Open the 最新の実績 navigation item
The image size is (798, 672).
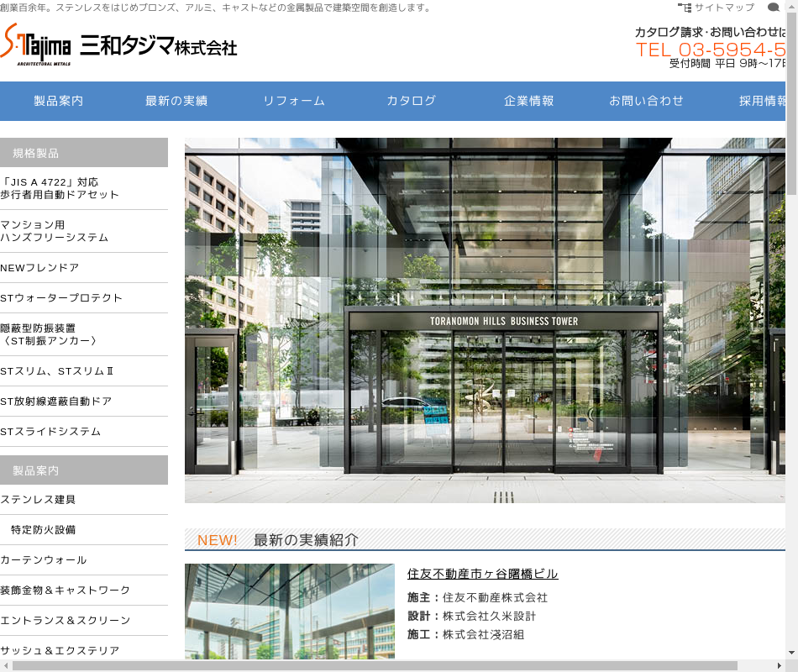tap(176, 101)
